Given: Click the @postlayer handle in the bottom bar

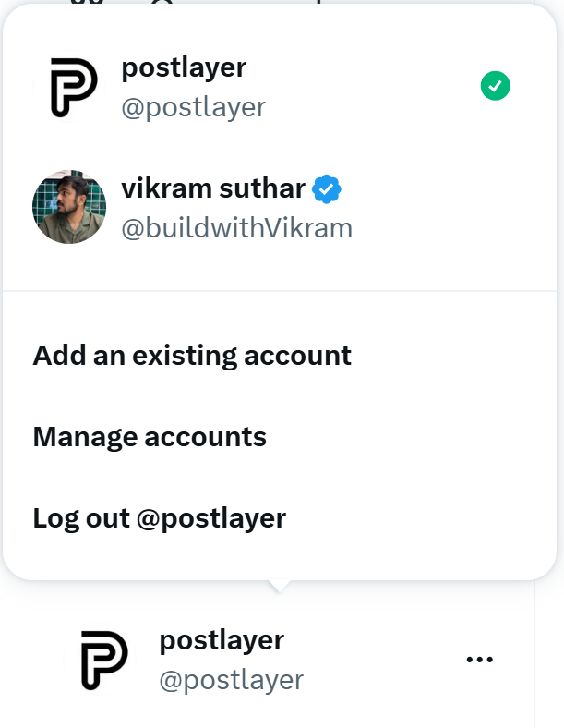Looking at the screenshot, I should click(231, 681).
